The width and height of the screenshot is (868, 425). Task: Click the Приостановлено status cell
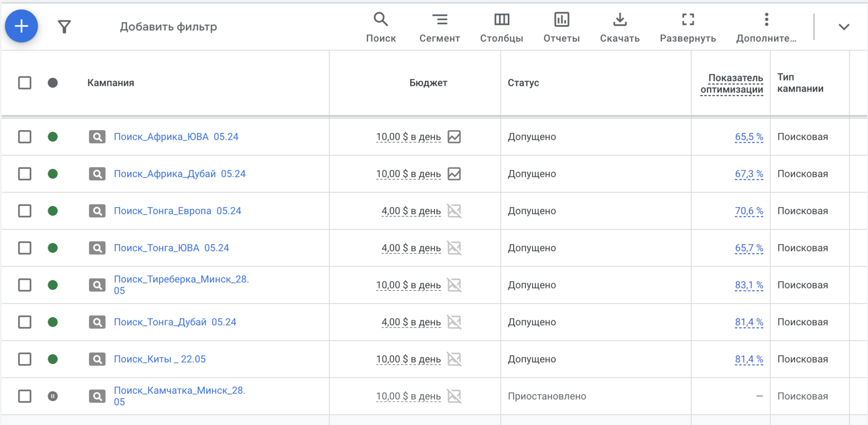point(547,396)
